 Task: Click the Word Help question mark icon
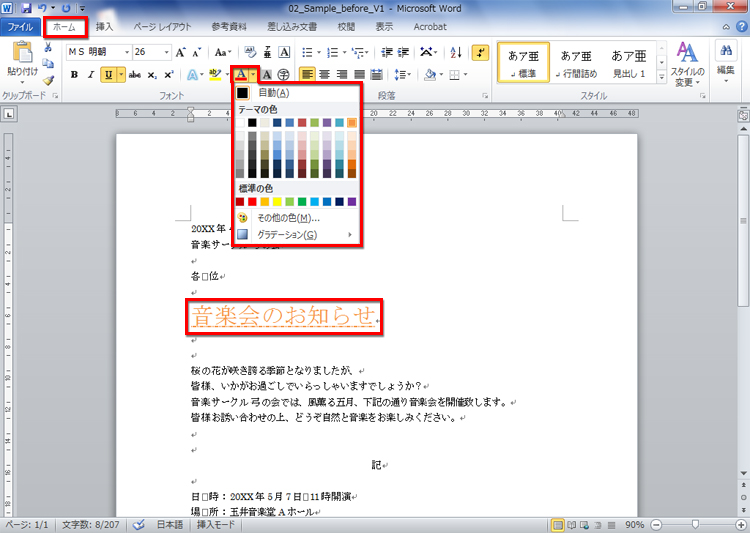(741, 27)
